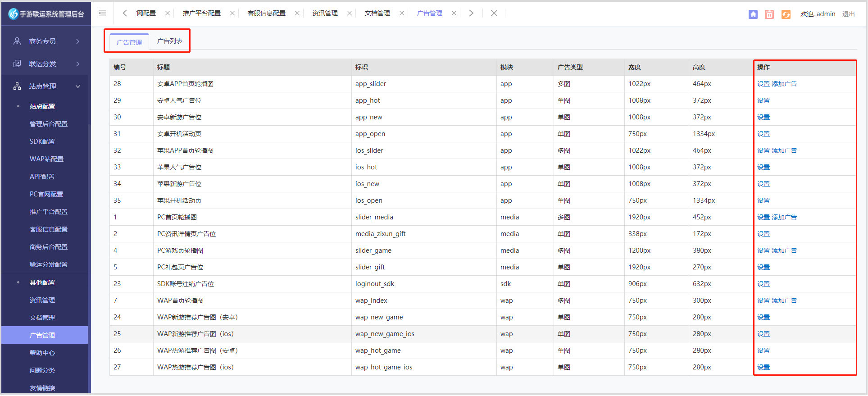
Task: Open 友情链接 in the sidebar
Action: click(x=42, y=388)
